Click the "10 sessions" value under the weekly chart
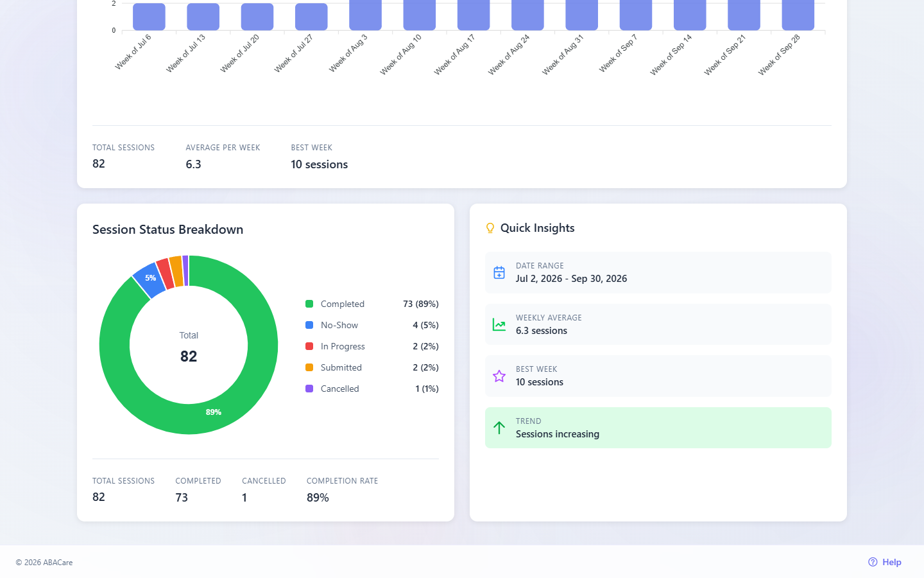This screenshot has height=578, width=924. 320,164
